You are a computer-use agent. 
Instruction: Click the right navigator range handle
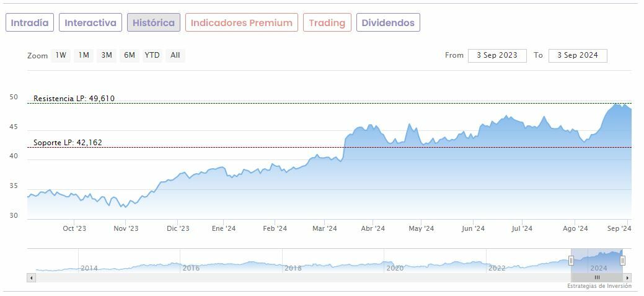tap(623, 261)
